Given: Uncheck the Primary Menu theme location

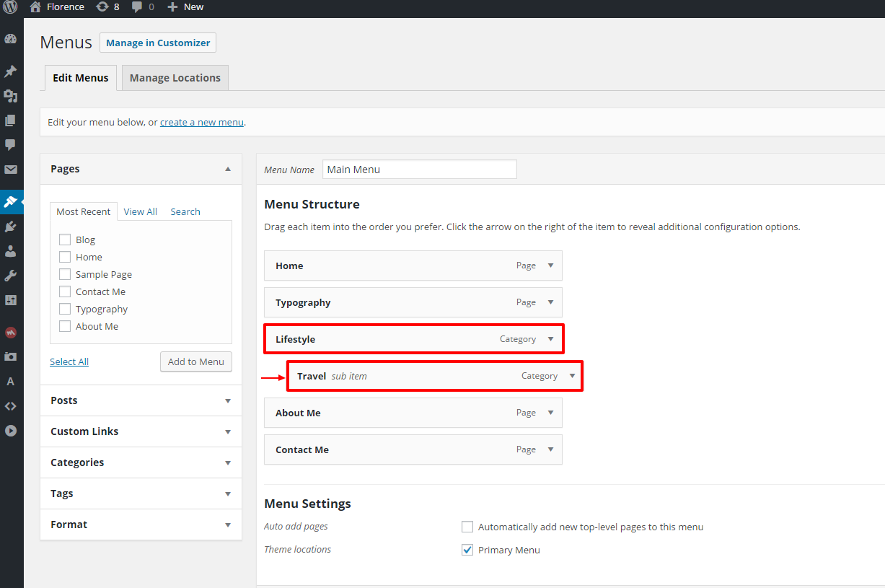Looking at the screenshot, I should (x=467, y=550).
